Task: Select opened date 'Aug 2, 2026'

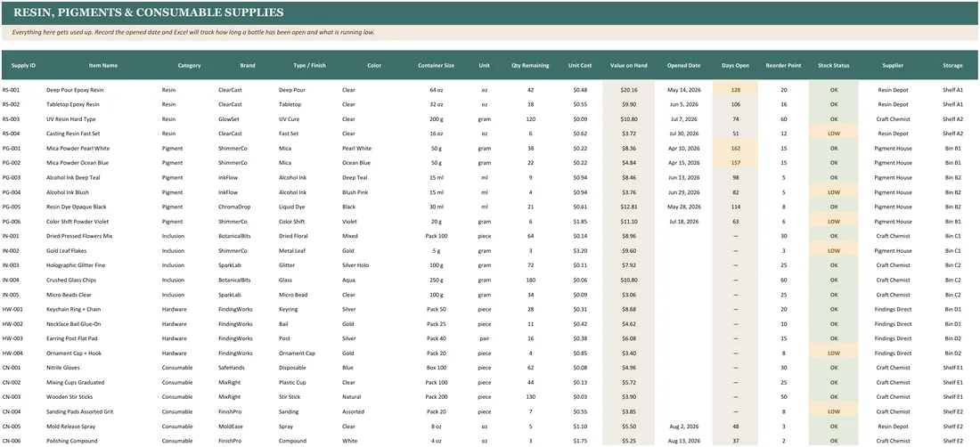Action: coord(683,427)
